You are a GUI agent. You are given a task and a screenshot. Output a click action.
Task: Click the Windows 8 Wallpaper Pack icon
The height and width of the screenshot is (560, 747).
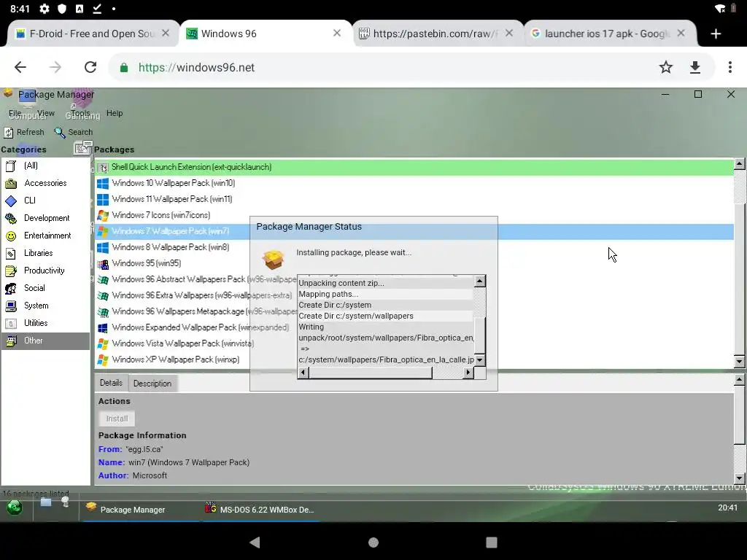pos(102,248)
